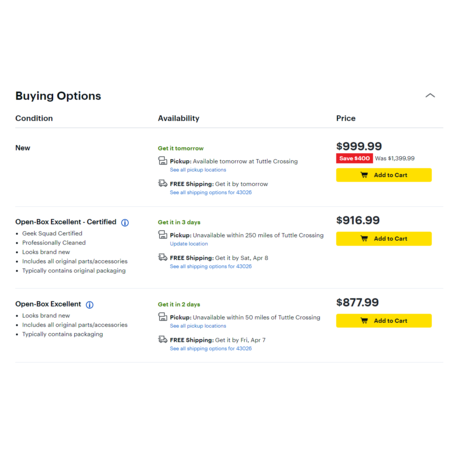Click pickup icon in Certified open-box row

point(162,235)
